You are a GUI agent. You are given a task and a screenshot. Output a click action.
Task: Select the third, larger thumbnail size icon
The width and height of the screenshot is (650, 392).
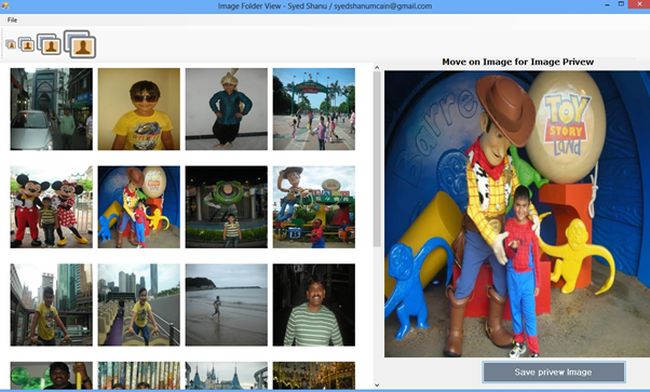(x=49, y=44)
